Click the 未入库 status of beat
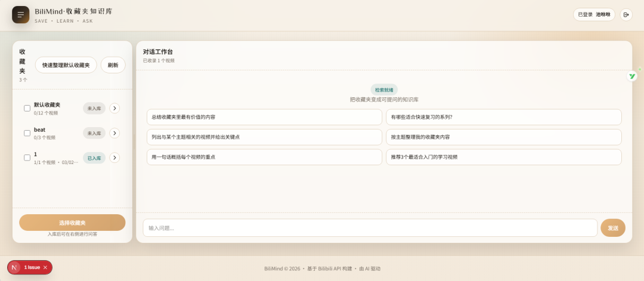Viewport: 644px width, 281px height. point(94,133)
